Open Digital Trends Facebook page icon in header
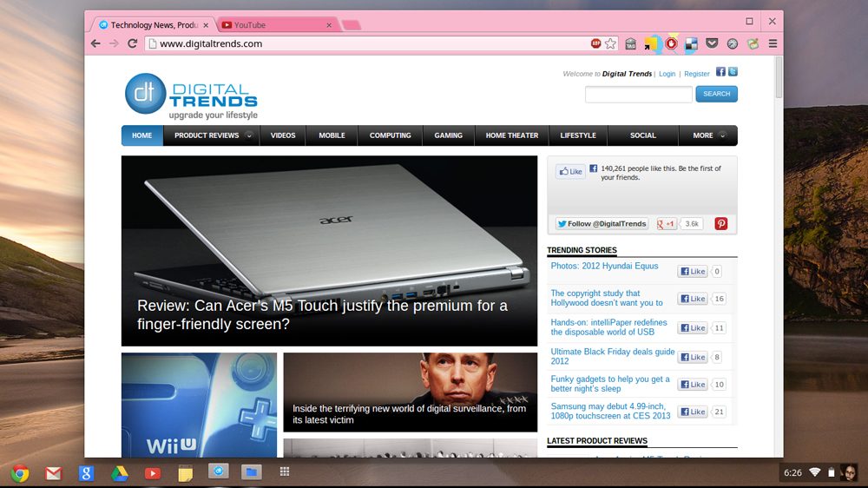Viewport: 868px width, 488px height. [720, 71]
